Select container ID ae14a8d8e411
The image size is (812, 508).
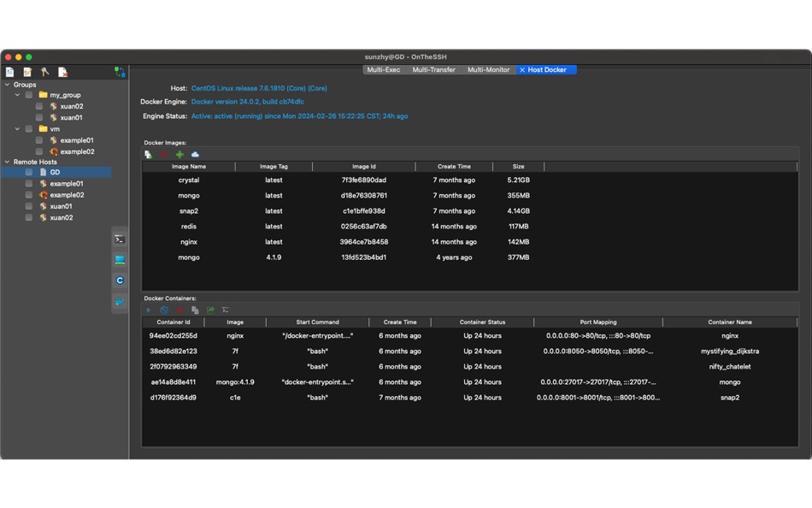click(x=173, y=382)
